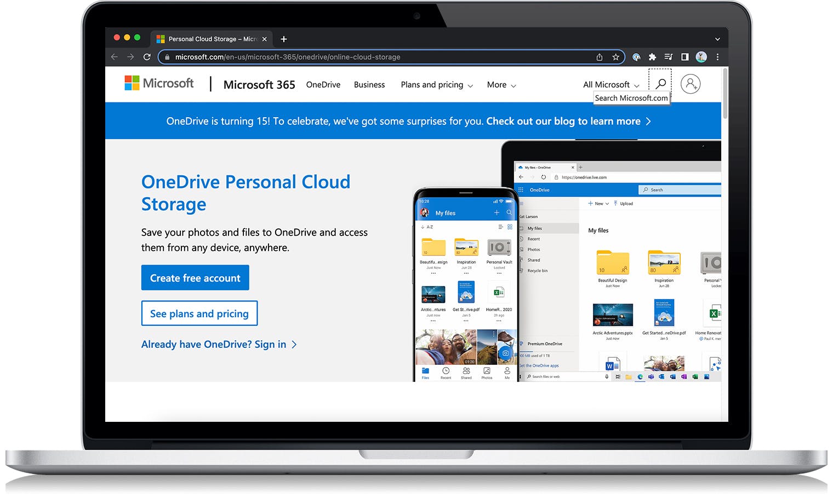Open the Chrome extensions puzzle icon
This screenshot has width=833, height=504.
point(652,57)
